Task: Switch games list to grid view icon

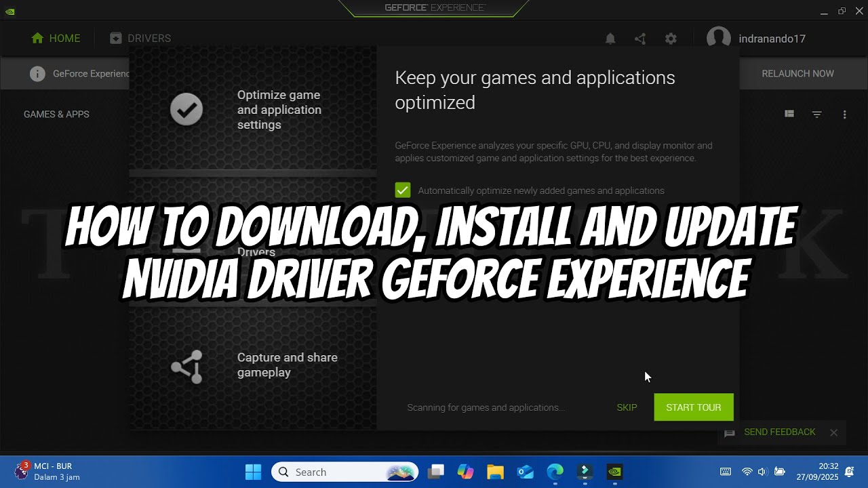Action: 789,114
